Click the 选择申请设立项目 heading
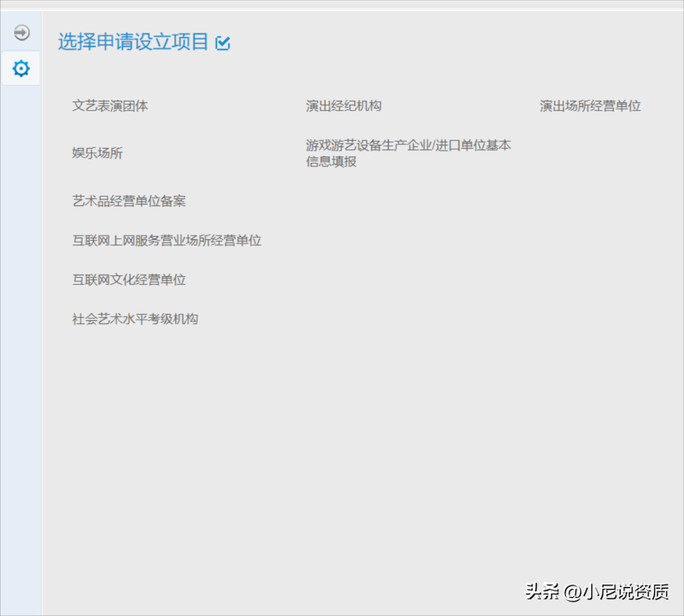The height and width of the screenshot is (616, 684). point(133,42)
